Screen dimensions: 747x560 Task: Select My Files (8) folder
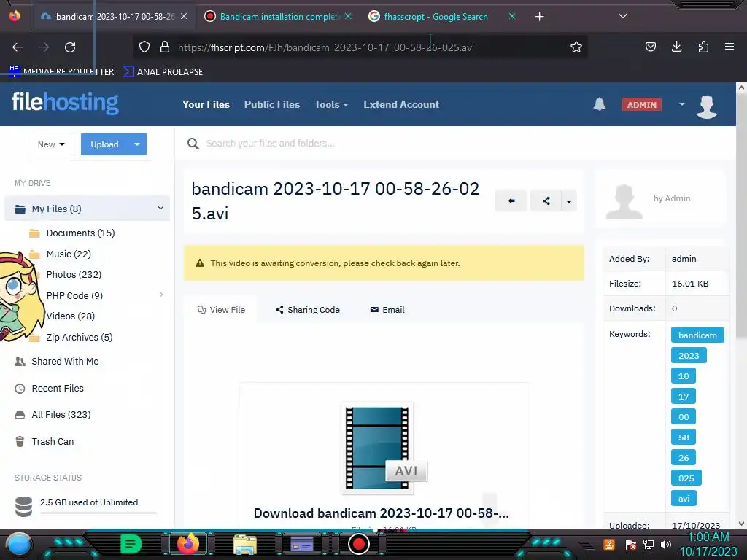88,209
